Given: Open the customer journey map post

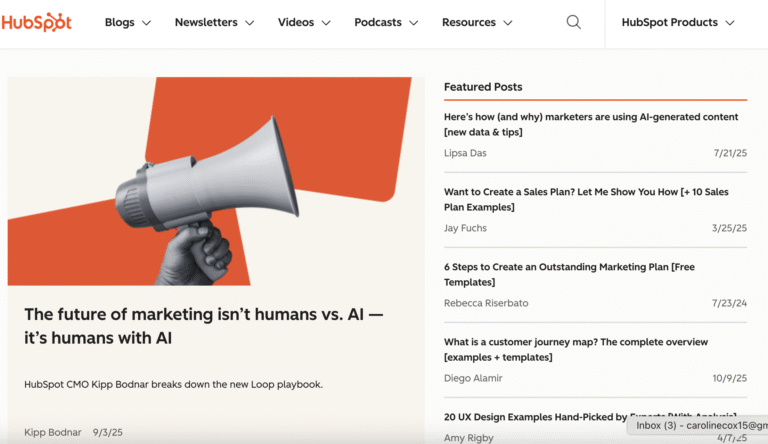Looking at the screenshot, I should 576,349.
